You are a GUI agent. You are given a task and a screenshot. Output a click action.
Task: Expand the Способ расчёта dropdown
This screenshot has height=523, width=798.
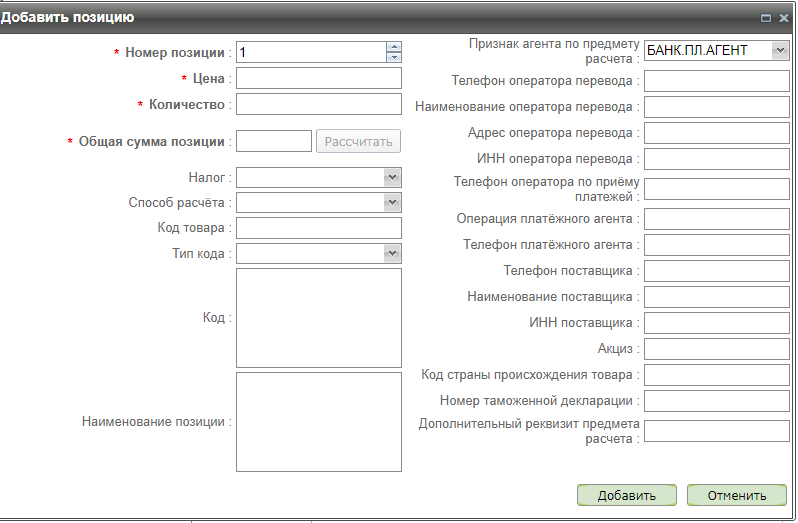click(392, 203)
